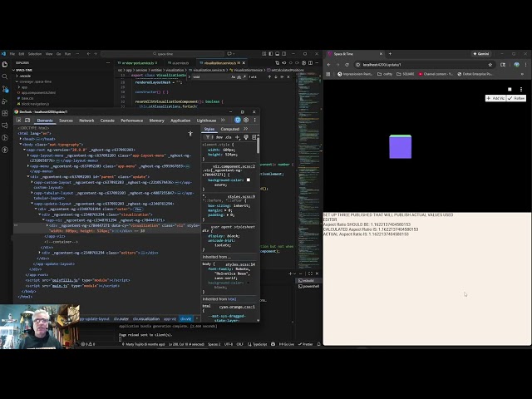The width and height of the screenshot is (532, 399).
Task: Expand the app-tabular-layout element node
Action: click(x=32, y=193)
